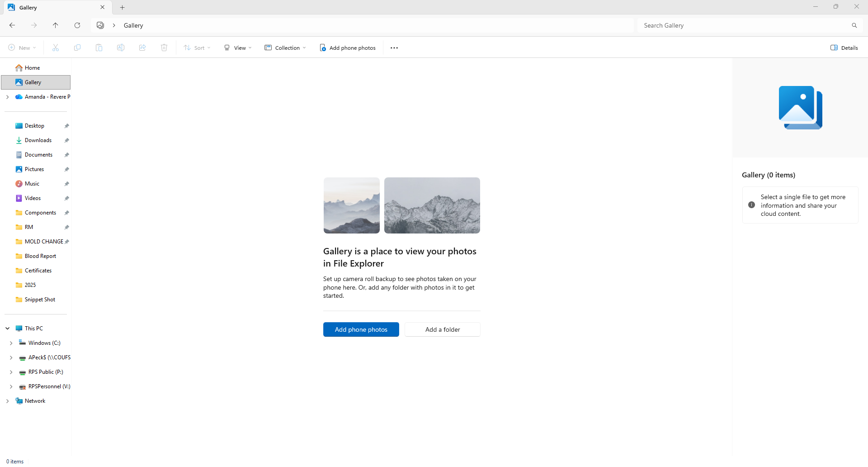Select Home in the navigation pane
This screenshot has height=467, width=868.
coord(32,68)
